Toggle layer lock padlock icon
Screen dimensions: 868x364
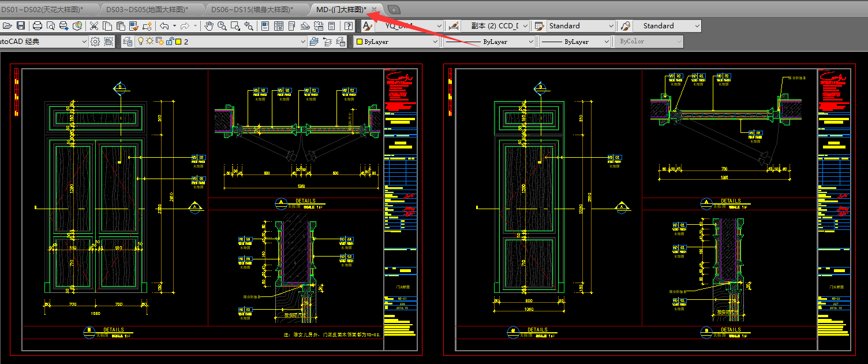coord(170,42)
